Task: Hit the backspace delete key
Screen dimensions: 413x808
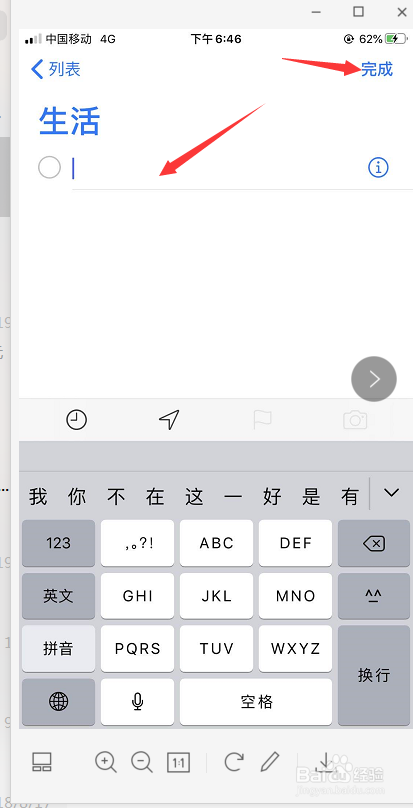Action: [x=374, y=543]
